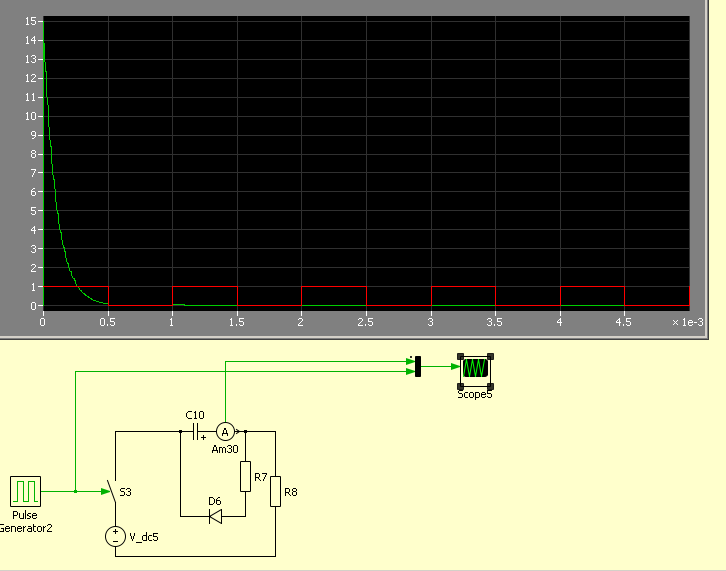Click the Pulse Generator2 label
The width and height of the screenshot is (726, 571).
tap(25, 521)
